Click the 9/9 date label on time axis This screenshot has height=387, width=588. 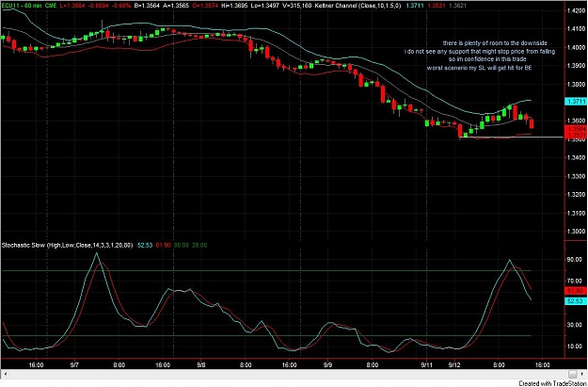pos(328,364)
